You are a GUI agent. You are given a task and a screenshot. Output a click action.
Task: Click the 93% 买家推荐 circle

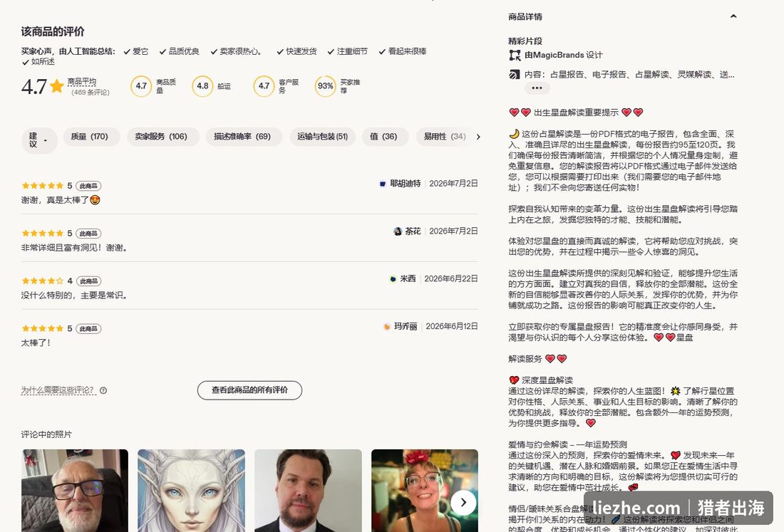click(326, 86)
